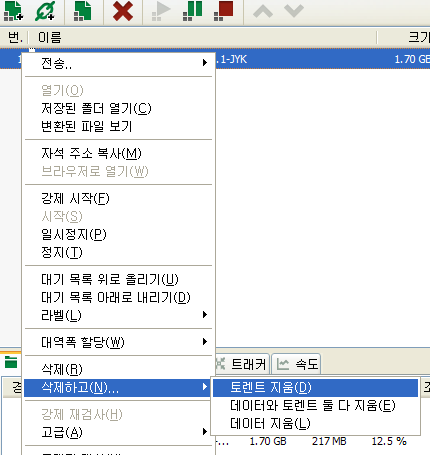Click the Add Torrent toolbar icon

click(13, 11)
